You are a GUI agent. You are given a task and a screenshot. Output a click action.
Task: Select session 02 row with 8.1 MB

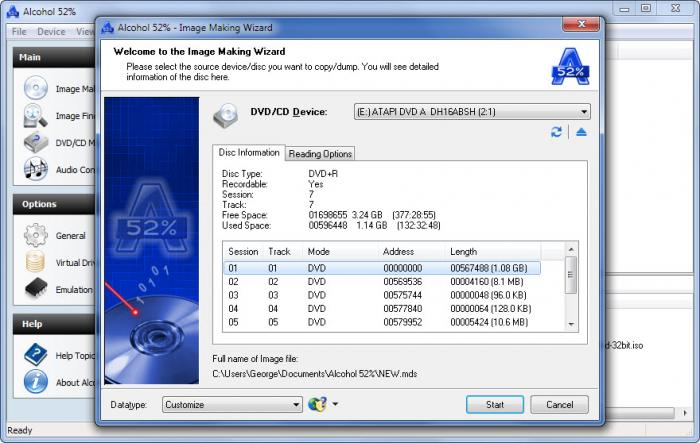(x=382, y=282)
